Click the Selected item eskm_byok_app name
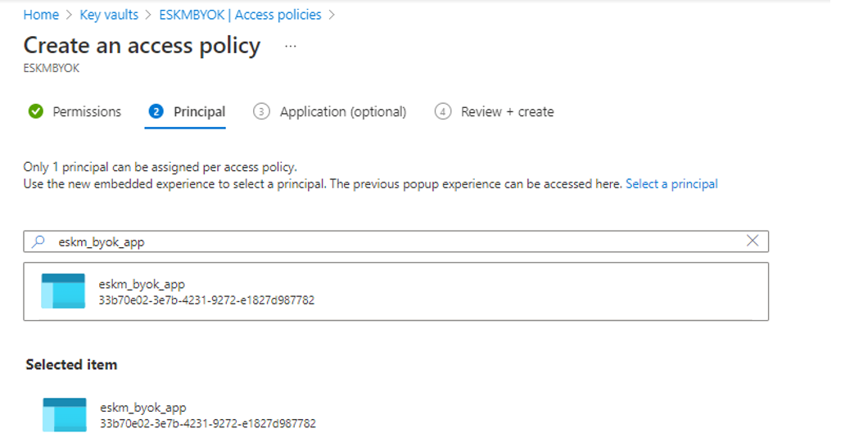Screen dimensions: 868x442 point(142,408)
